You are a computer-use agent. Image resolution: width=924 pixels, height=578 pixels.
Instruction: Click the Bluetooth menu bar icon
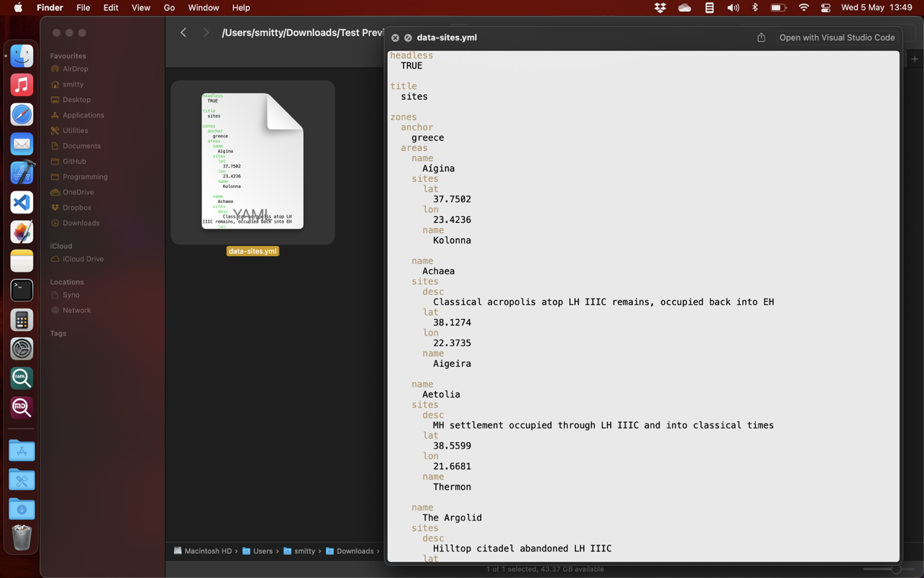click(x=754, y=8)
